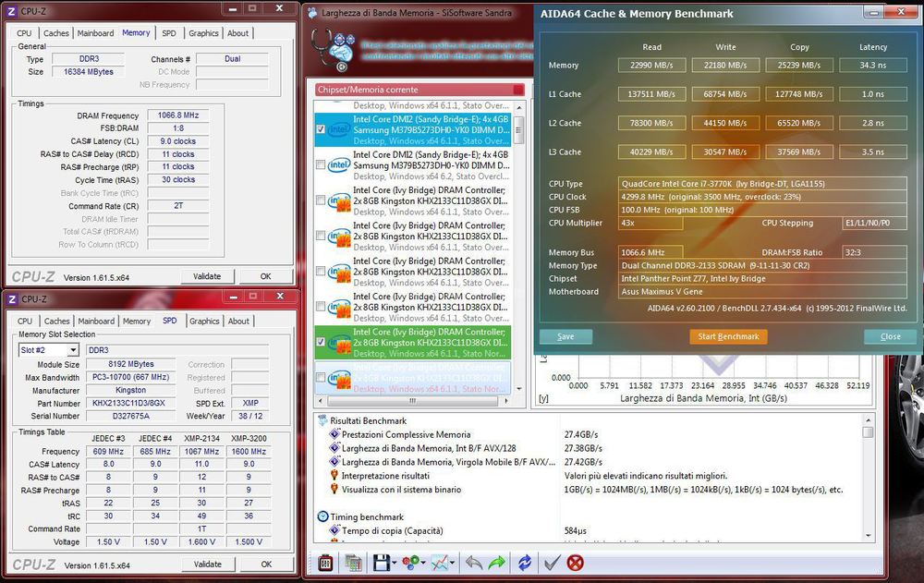The height and width of the screenshot is (583, 924).
Task: Click the right arrow of the chipset list horizontal scrollbar
Action: point(506,400)
